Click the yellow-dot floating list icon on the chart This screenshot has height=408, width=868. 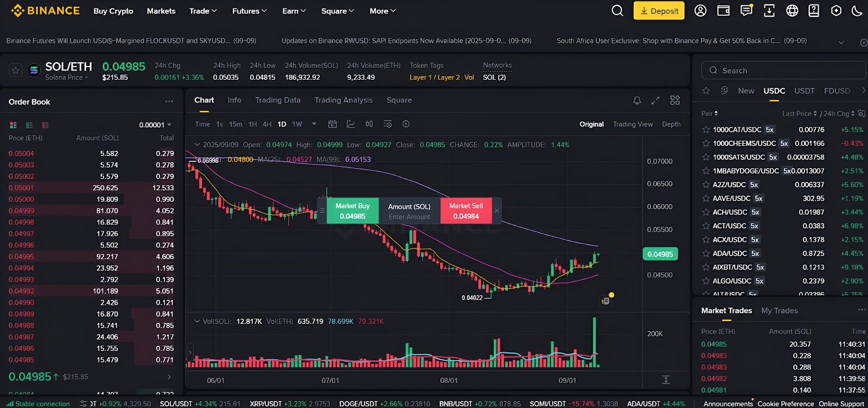pyautogui.click(x=605, y=301)
